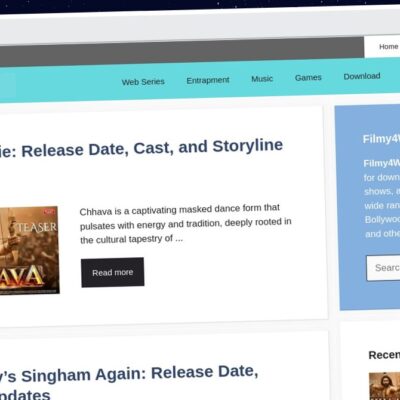Go to Web Series category
This screenshot has width=400, height=400.
143,82
